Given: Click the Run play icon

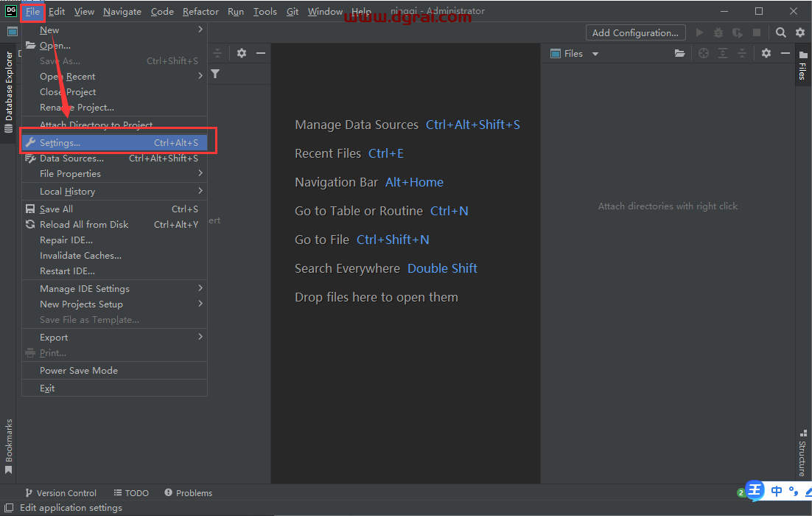Looking at the screenshot, I should tap(699, 32).
